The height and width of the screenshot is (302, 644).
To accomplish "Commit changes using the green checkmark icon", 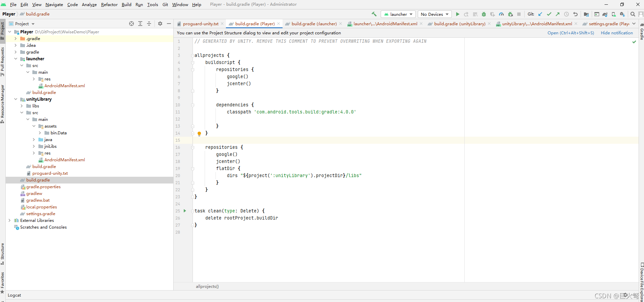I will (x=549, y=14).
